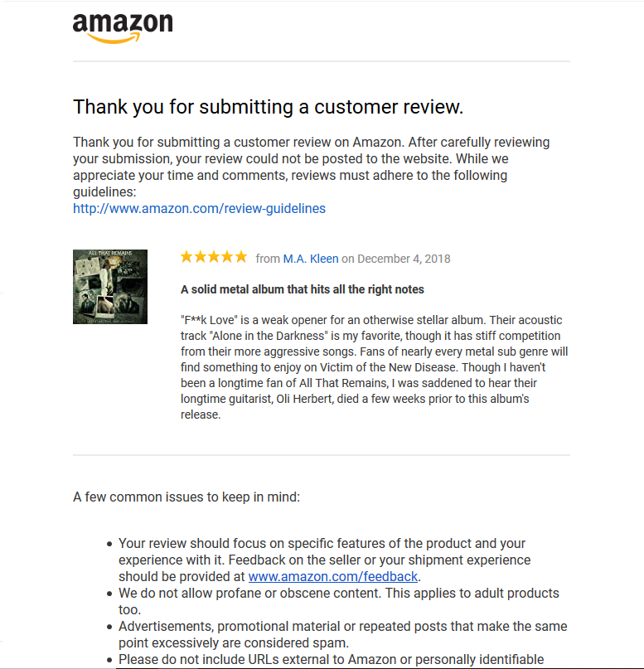Click the review body text starting with F**k Love

[x=373, y=366]
